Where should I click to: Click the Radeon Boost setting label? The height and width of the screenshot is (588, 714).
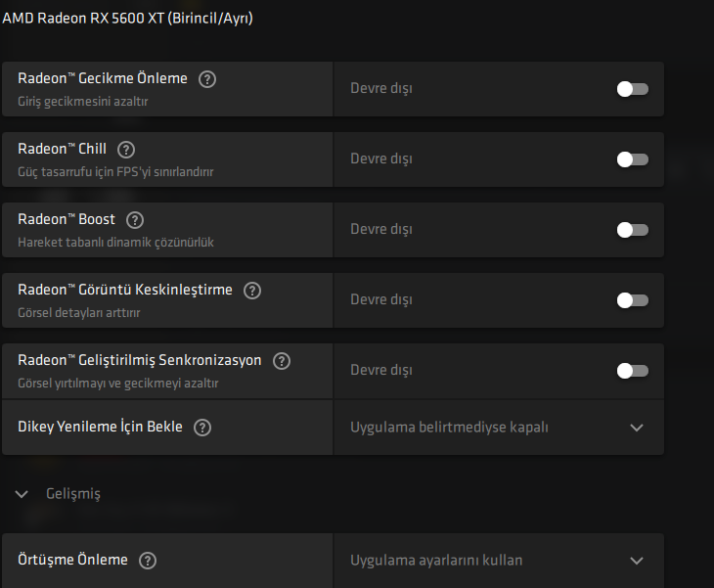click(x=67, y=220)
